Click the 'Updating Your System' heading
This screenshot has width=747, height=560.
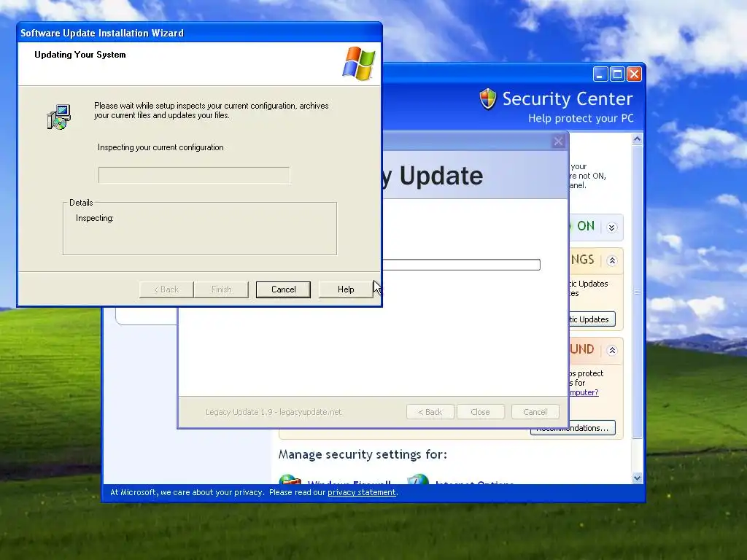point(80,55)
